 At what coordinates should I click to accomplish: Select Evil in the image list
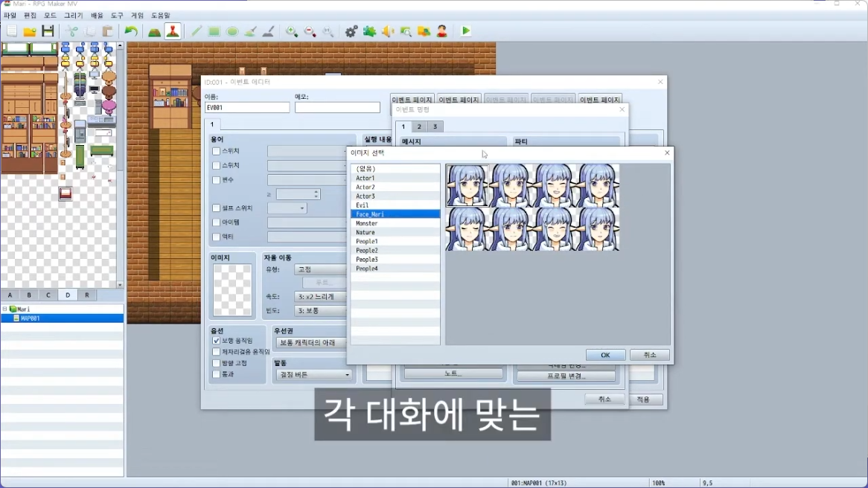pos(395,205)
